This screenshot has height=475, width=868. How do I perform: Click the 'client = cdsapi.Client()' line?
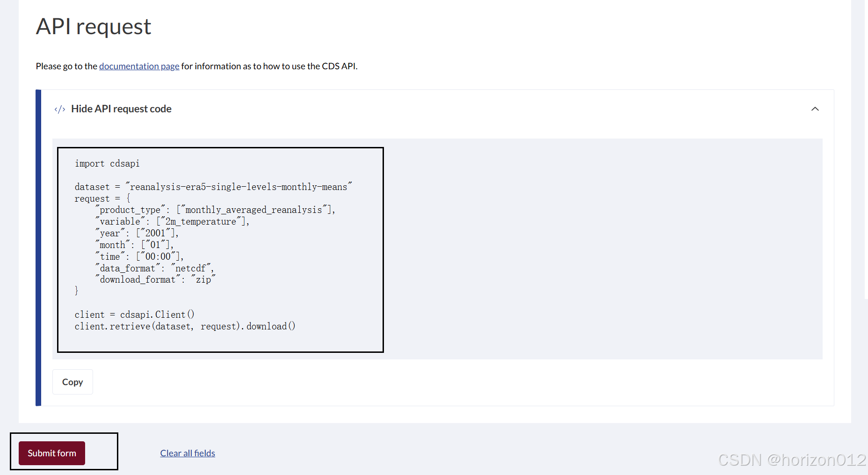pos(134,314)
